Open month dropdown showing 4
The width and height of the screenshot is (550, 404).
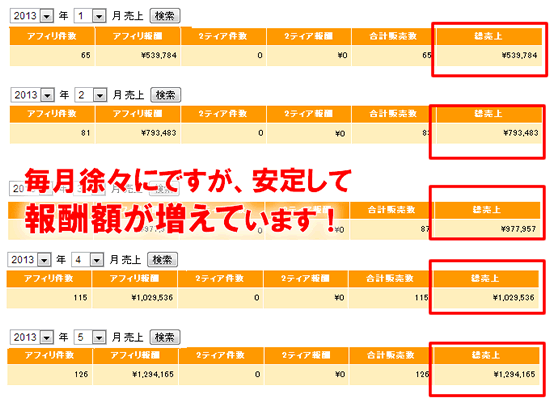tap(88, 260)
